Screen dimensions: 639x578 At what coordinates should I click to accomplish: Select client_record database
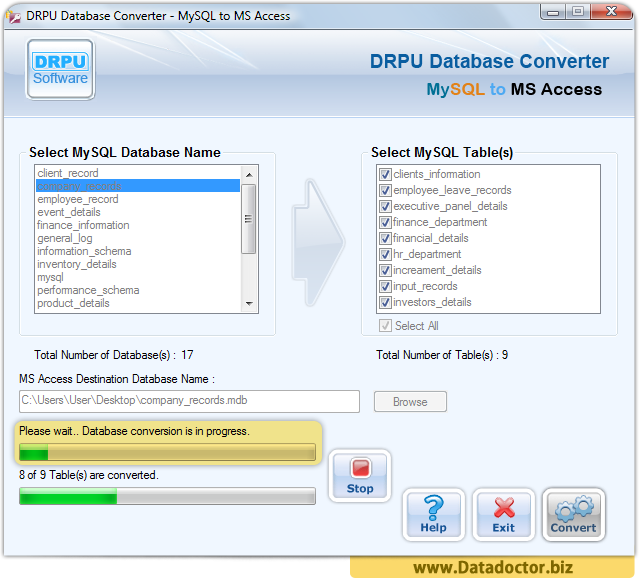tap(138, 173)
